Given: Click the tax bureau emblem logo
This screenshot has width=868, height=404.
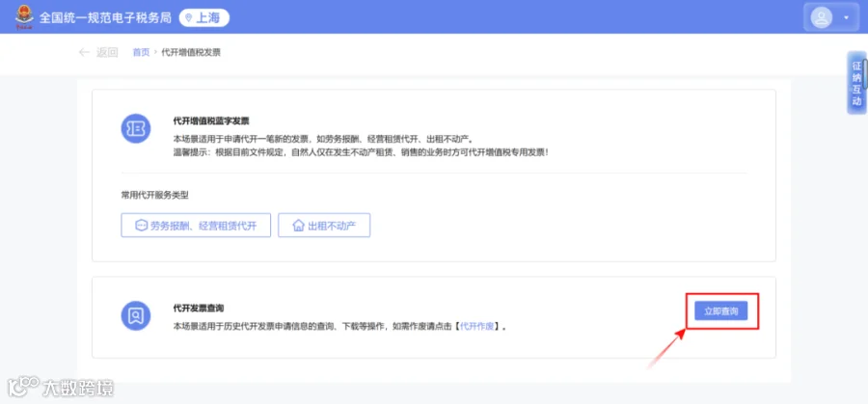Looking at the screenshot, I should 24,16.
